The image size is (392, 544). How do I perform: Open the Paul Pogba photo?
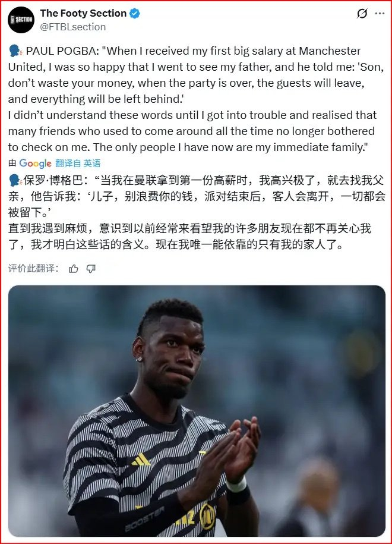(x=197, y=411)
